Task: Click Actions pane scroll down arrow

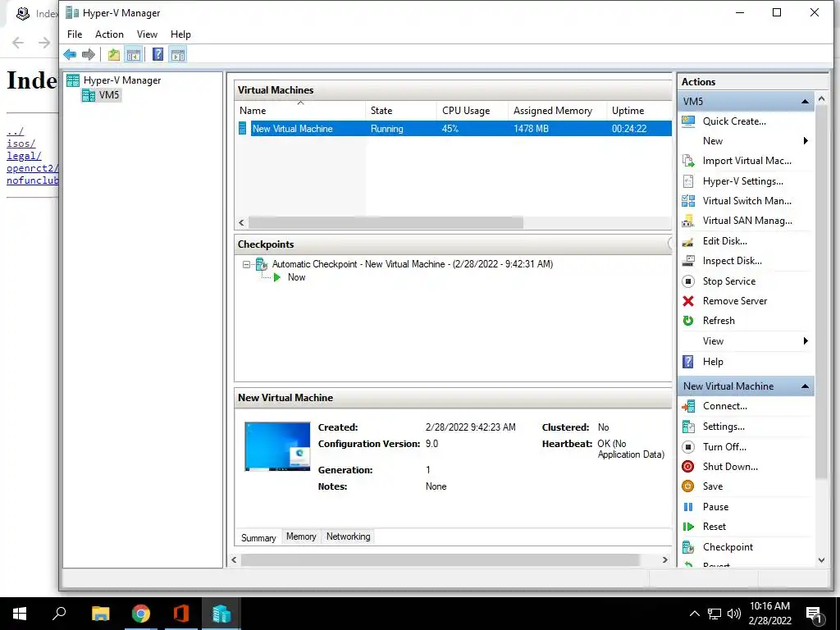Action: pyautogui.click(x=821, y=560)
